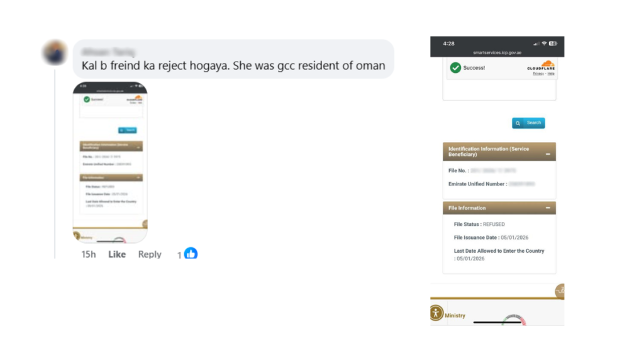The width and height of the screenshot is (644, 362).
Task: Collapse the File Information panel
Action: (x=547, y=208)
